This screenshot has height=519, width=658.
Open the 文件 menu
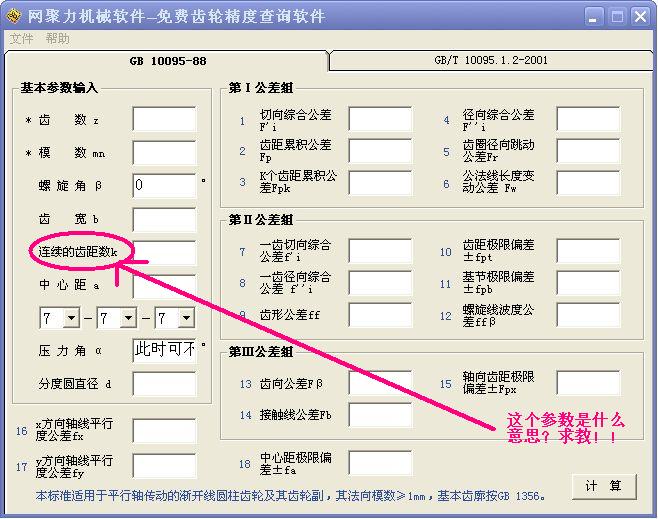(x=21, y=39)
